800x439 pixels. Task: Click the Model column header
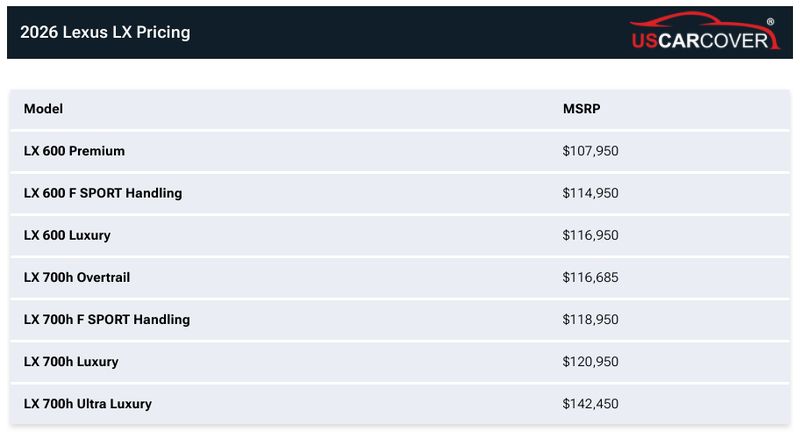coord(43,109)
